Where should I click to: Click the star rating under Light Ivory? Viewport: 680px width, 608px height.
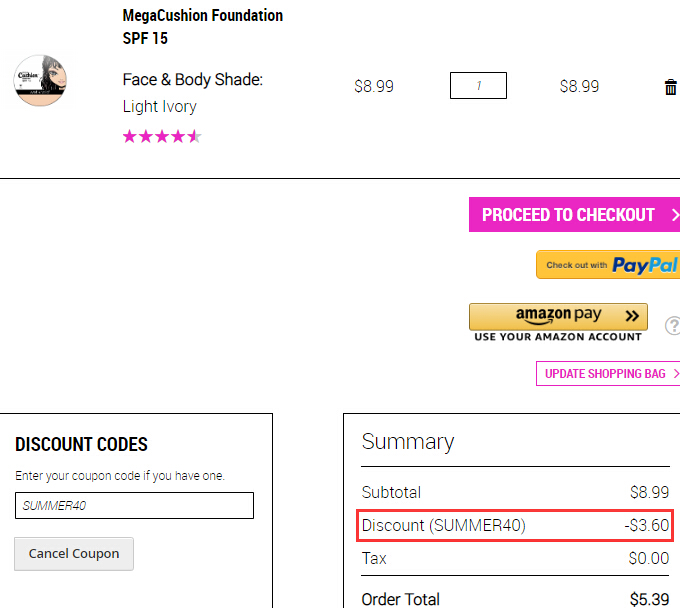coord(162,137)
